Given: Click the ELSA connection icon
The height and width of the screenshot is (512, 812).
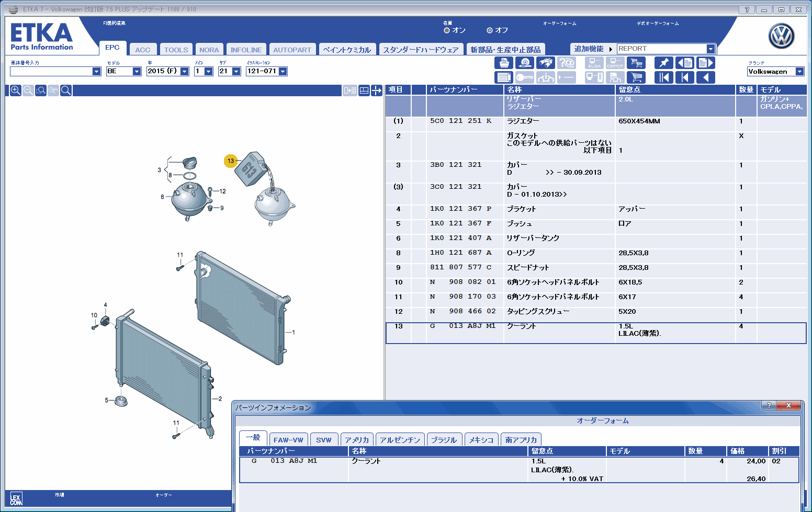Looking at the screenshot, I should tap(594, 63).
